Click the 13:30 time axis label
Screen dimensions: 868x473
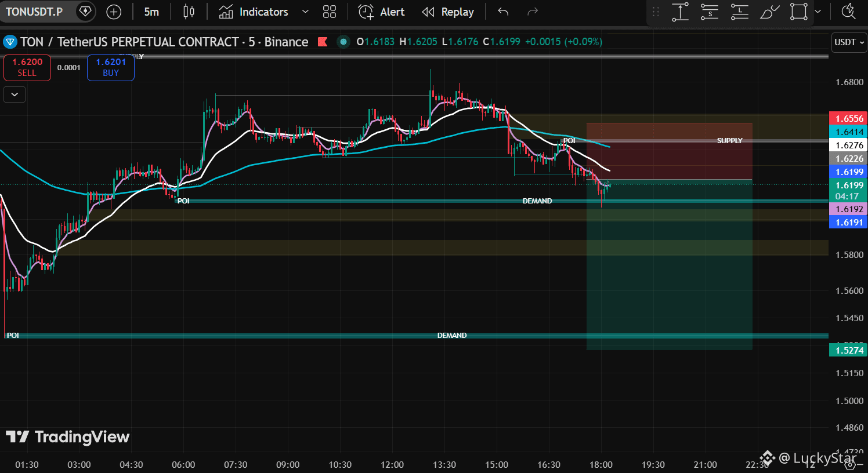444,464
